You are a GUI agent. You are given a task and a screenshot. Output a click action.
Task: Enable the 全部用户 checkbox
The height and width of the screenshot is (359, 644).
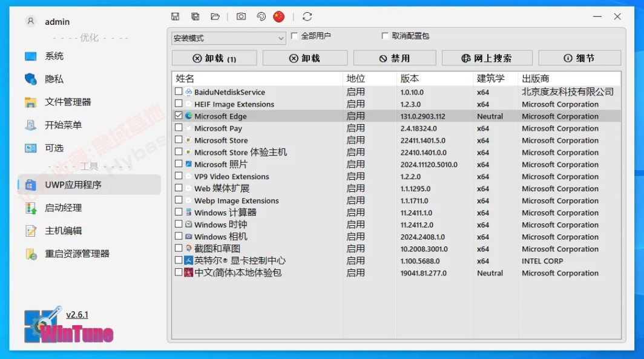tap(294, 36)
